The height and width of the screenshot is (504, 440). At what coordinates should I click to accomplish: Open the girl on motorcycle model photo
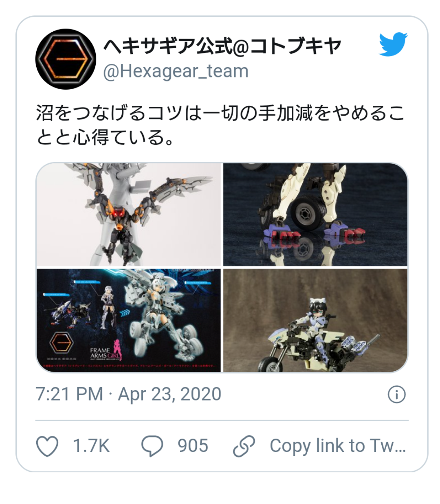(315, 320)
